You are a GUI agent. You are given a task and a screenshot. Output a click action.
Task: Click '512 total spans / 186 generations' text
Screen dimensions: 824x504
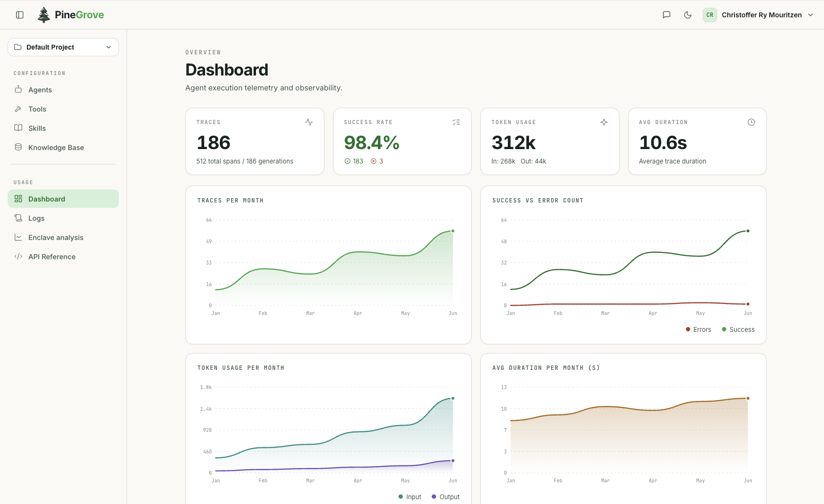pyautogui.click(x=245, y=161)
